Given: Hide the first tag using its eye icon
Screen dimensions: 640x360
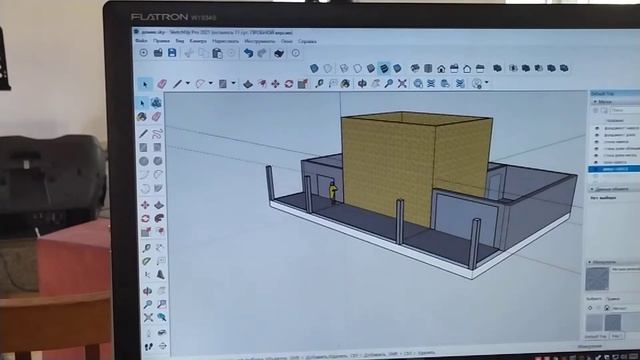Looking at the screenshot, I should click(x=597, y=128).
